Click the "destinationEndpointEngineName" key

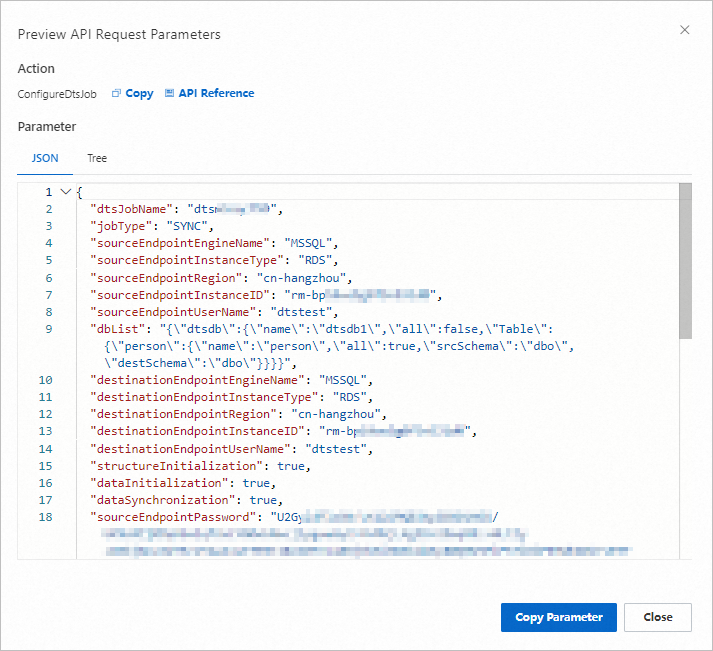197,380
